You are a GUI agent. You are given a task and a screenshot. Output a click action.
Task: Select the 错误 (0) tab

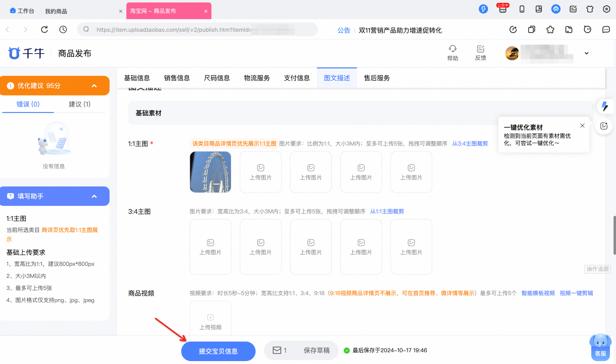[28, 104]
